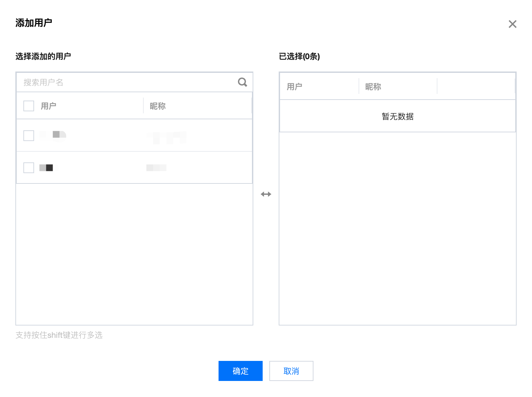
Task: Focus the 搜索用户名 search field
Action: (127, 82)
